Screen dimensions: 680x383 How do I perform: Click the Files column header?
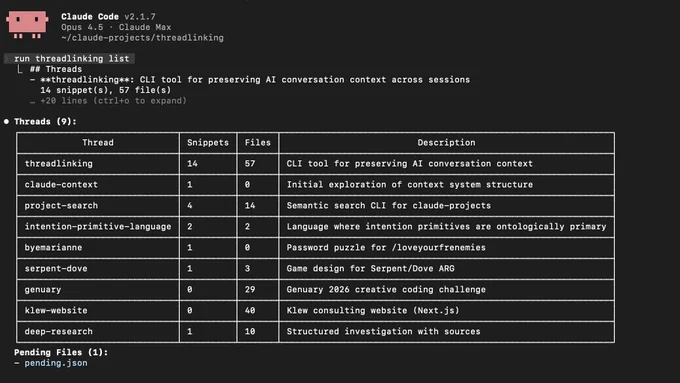tap(258, 143)
